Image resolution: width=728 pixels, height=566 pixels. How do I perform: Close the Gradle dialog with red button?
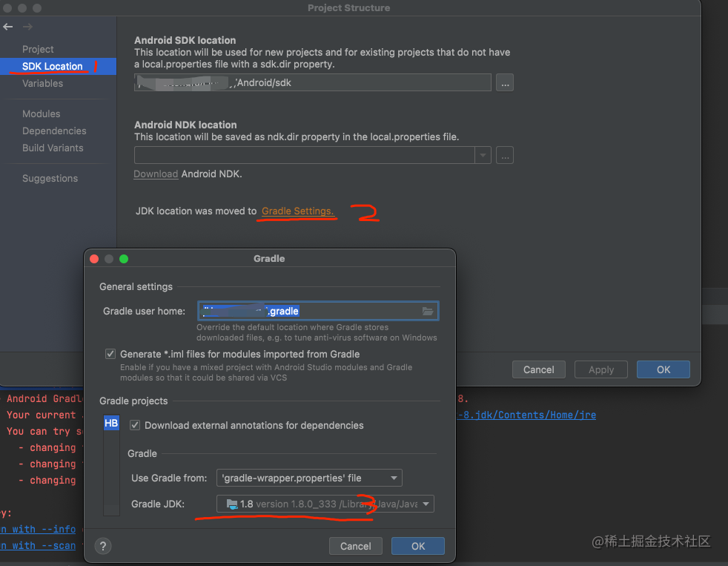pos(94,259)
